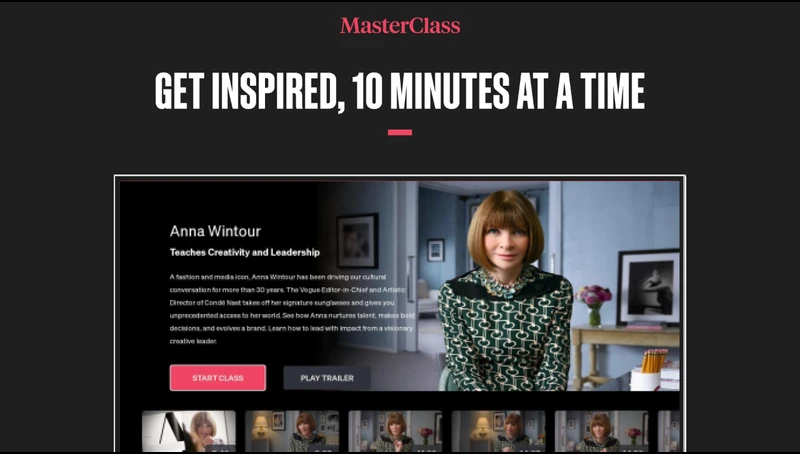This screenshot has width=800, height=454.
Task: Click the red START CLASS button
Action: (x=218, y=378)
